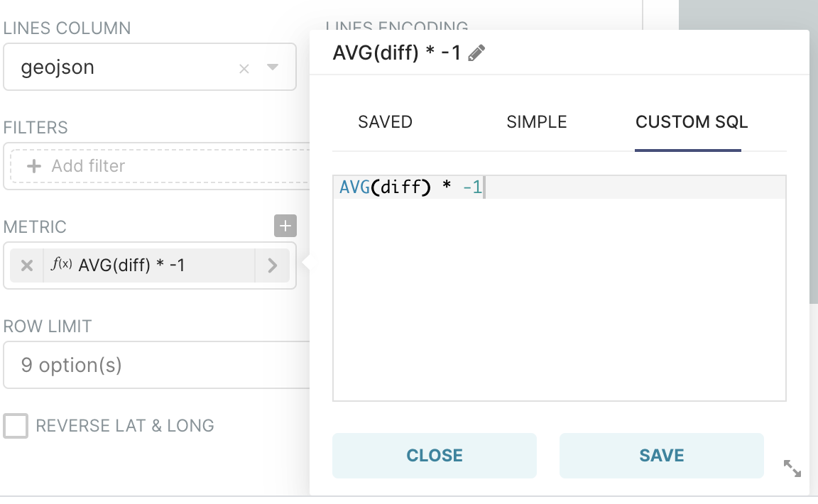Viewport: 818px width, 504px height.
Task: Expand metric options with right chevron
Action: pos(272,265)
